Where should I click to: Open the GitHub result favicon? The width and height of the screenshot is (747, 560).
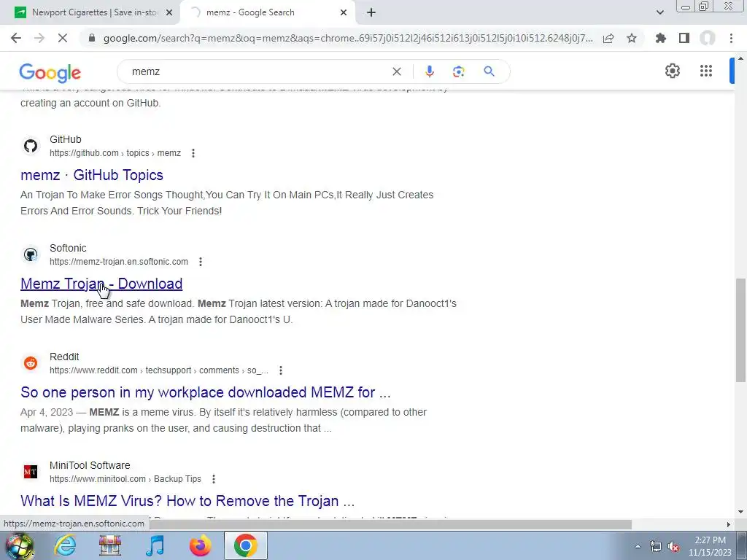pyautogui.click(x=31, y=146)
